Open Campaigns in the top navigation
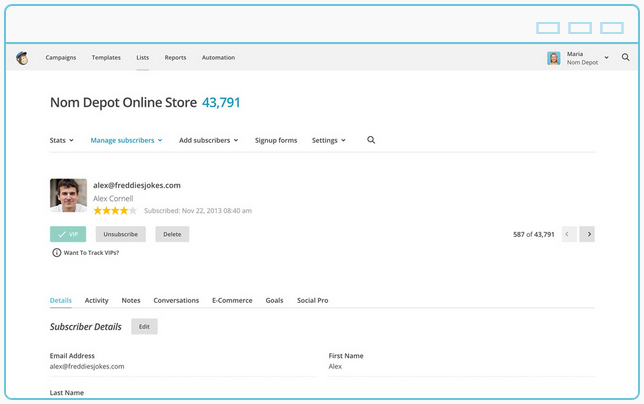644x404 pixels. pos(61,57)
